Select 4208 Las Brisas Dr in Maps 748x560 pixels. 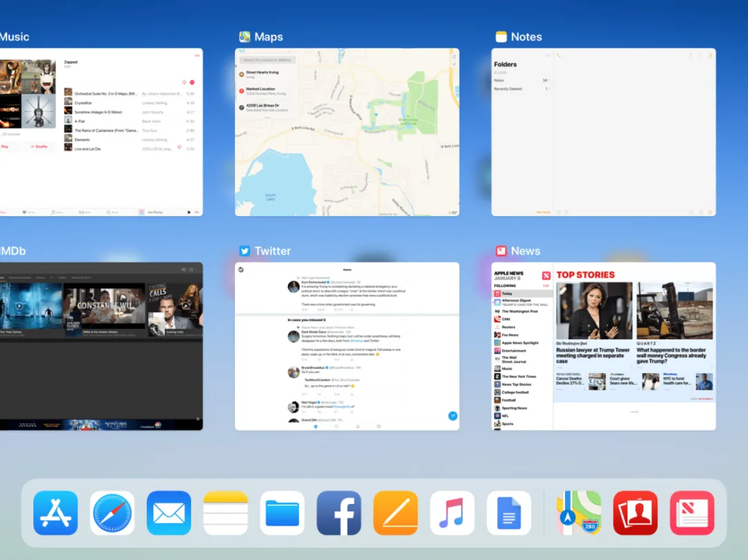[x=267, y=107]
